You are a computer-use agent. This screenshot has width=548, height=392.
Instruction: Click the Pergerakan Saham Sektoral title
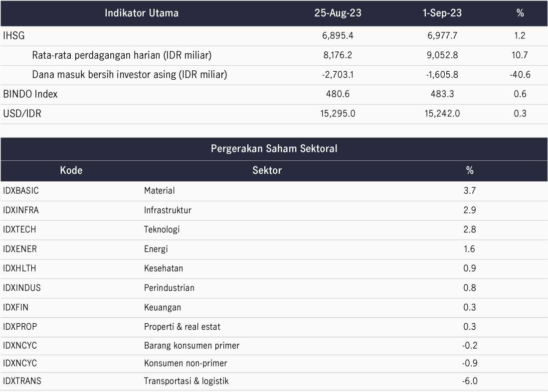(x=274, y=149)
